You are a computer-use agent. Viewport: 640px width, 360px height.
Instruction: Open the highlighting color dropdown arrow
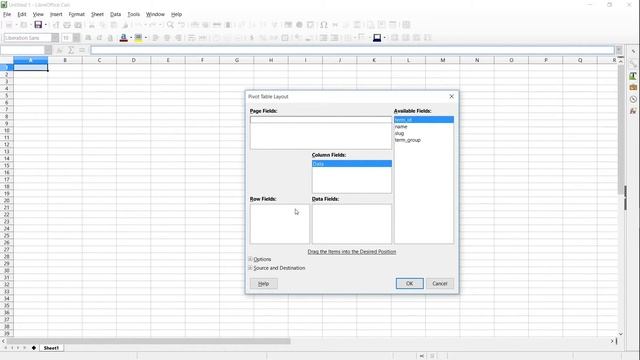[146, 38]
